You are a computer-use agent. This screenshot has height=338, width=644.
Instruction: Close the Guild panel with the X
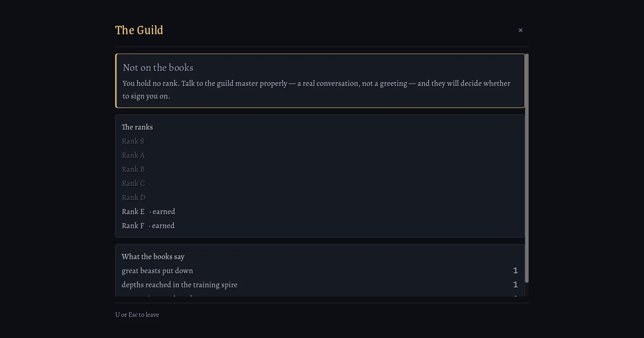pos(520,30)
